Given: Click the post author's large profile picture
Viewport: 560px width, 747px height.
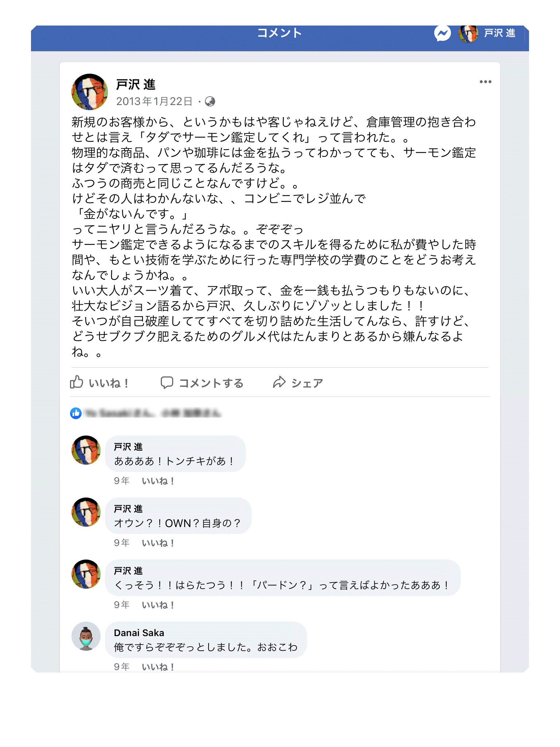Looking at the screenshot, I should [x=90, y=92].
